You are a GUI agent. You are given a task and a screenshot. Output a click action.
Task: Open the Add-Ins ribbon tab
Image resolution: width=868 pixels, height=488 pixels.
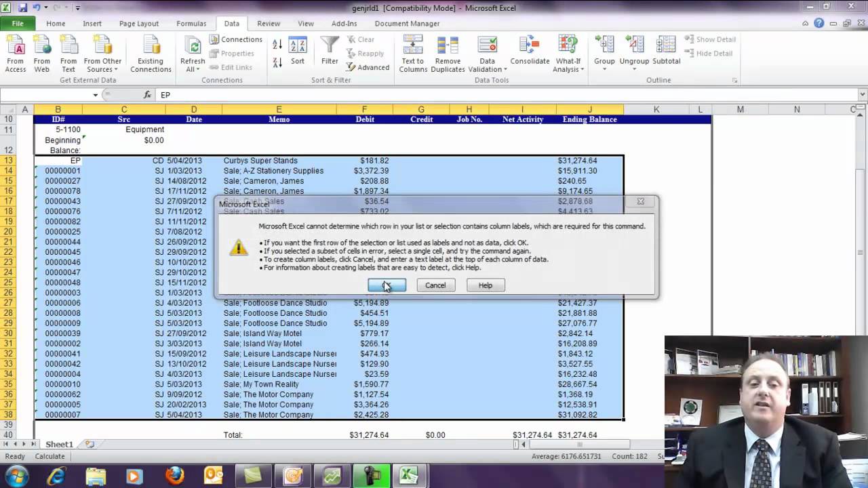[344, 23]
